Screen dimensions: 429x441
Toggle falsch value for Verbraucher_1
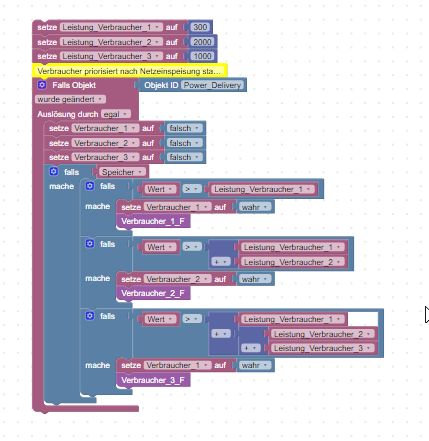(184, 128)
